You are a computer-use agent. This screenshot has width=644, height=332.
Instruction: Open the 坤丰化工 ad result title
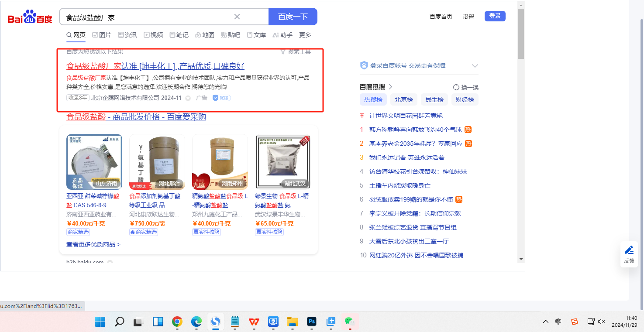point(155,66)
